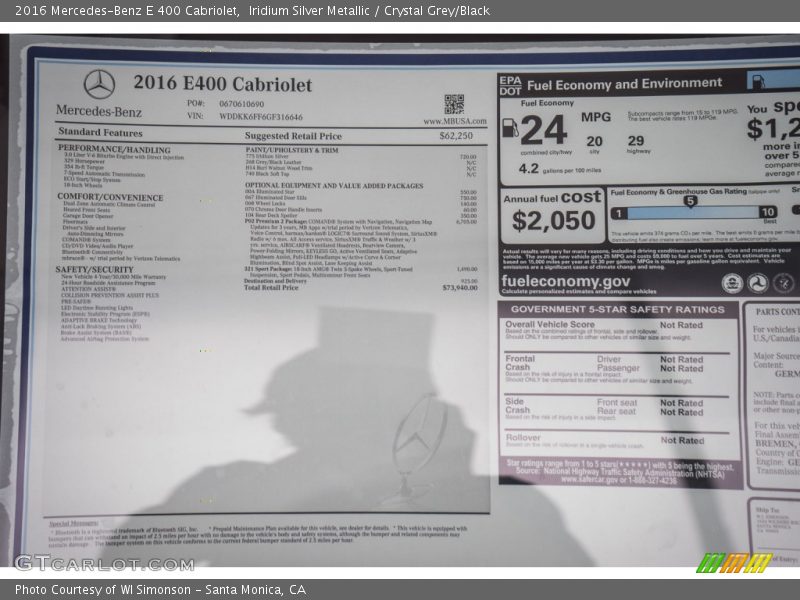Click the 'Side Crash' label
The width and height of the screenshot is (800, 600).
point(517,406)
